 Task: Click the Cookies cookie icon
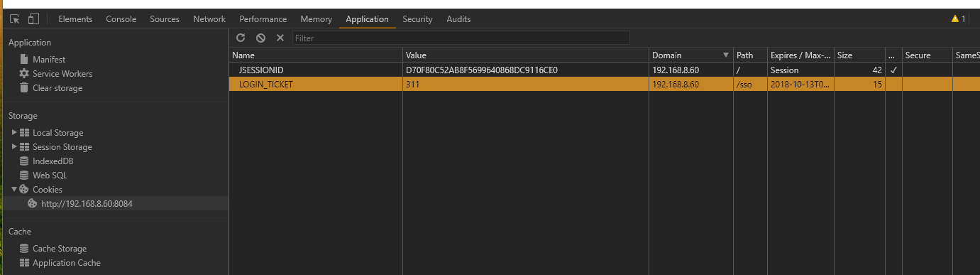(x=24, y=190)
